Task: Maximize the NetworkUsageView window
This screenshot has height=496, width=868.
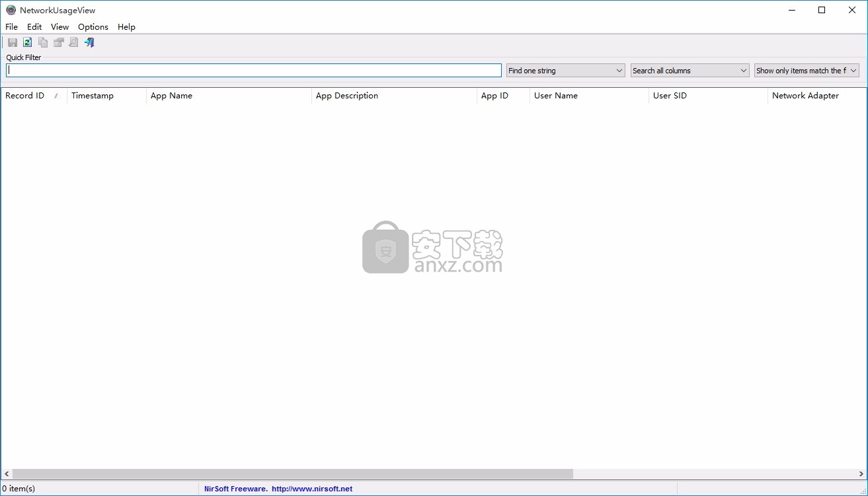Action: (822, 10)
